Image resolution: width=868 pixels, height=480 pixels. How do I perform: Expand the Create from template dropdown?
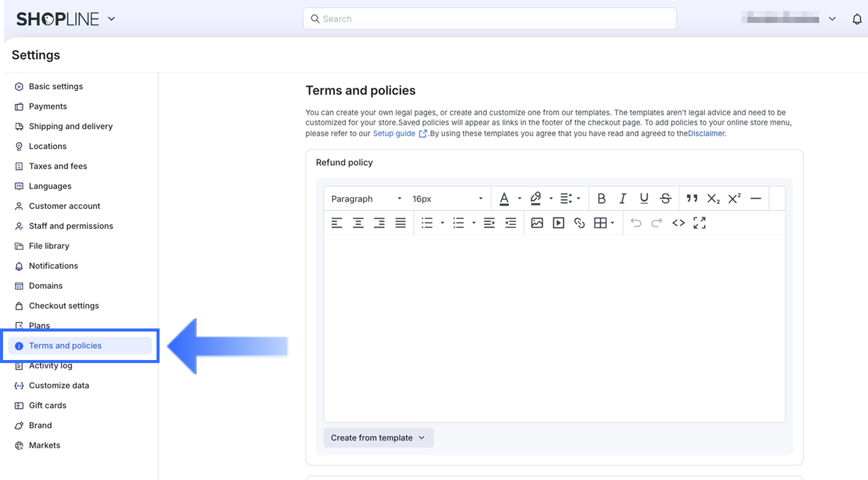[378, 438]
